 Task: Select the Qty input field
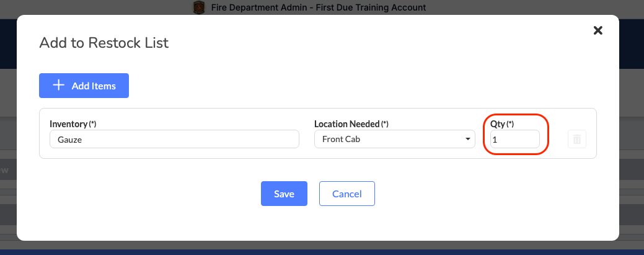[514, 140]
